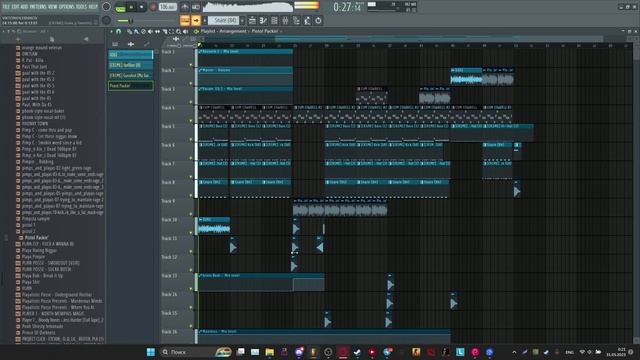
Task: Show hidden system tray icons
Action: [x=514, y=352]
